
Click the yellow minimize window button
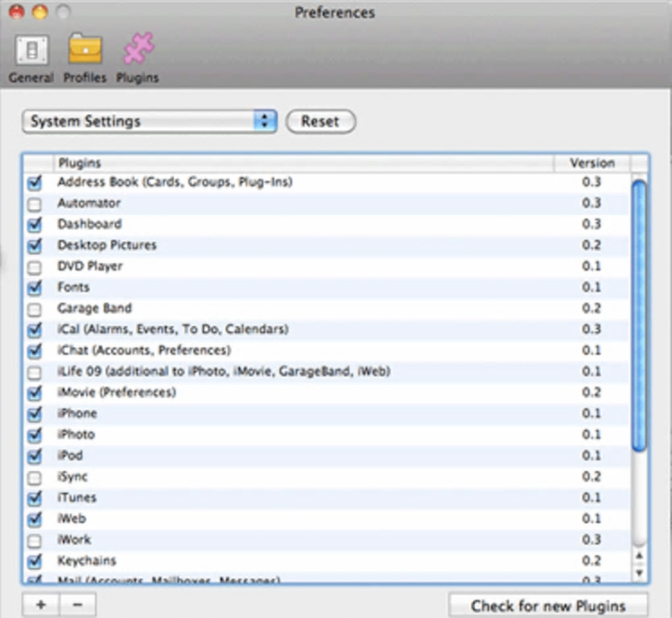(40, 12)
